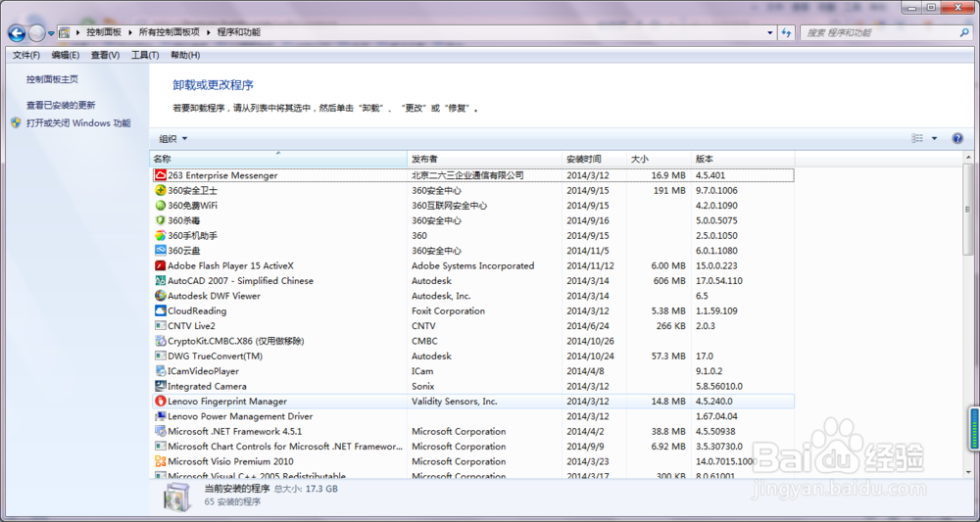Expand the arrow after 所有控制面板项 in the address bar

coord(209,32)
